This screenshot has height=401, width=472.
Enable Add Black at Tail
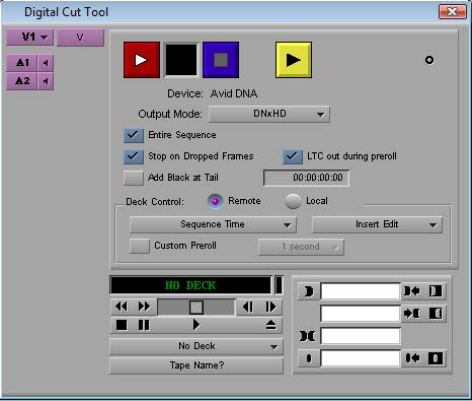(133, 178)
